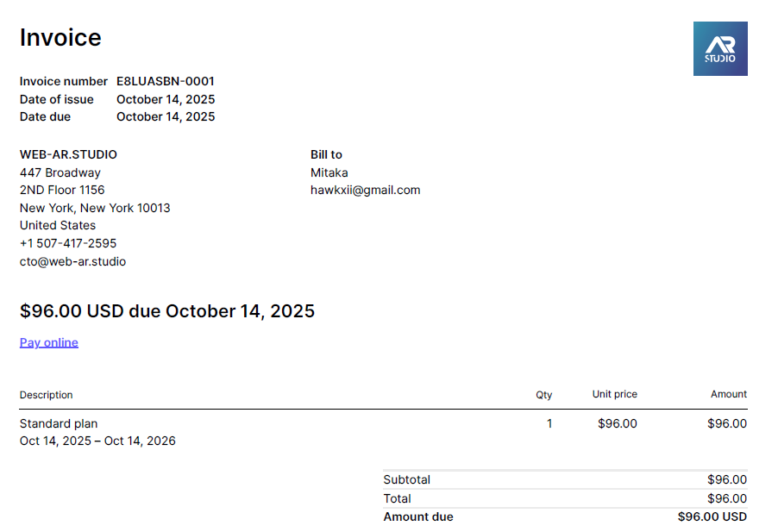Click the customer name Mitaka
Screen dimensions: 778x532
(329, 172)
